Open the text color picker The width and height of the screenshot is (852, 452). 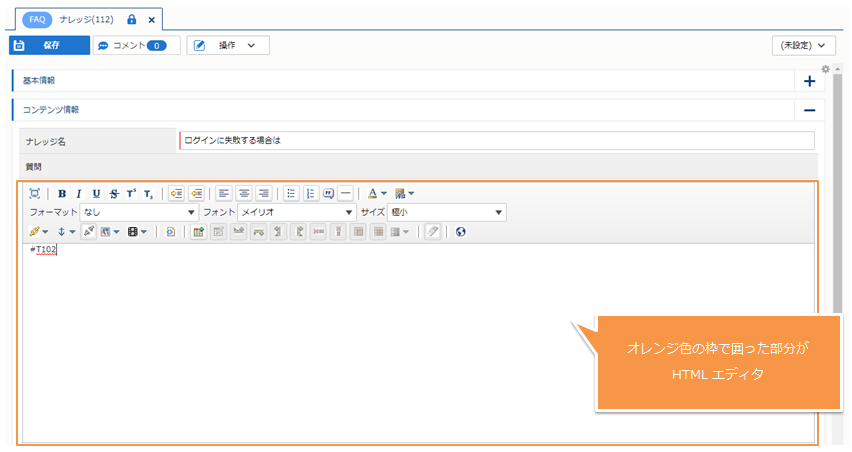pyautogui.click(x=373, y=193)
